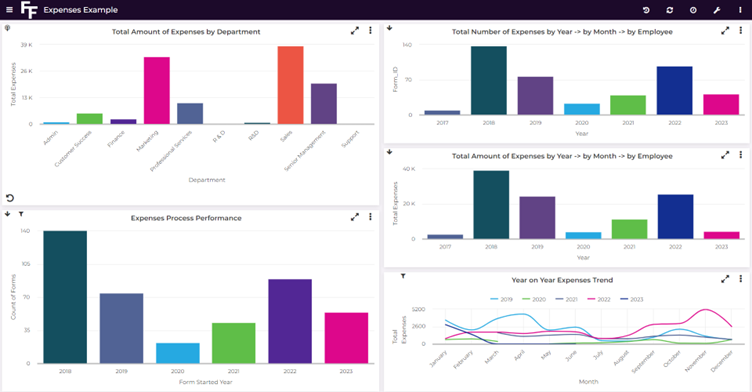Refresh the dashboard with the sync icon
The image size is (752, 392).
[x=670, y=10]
